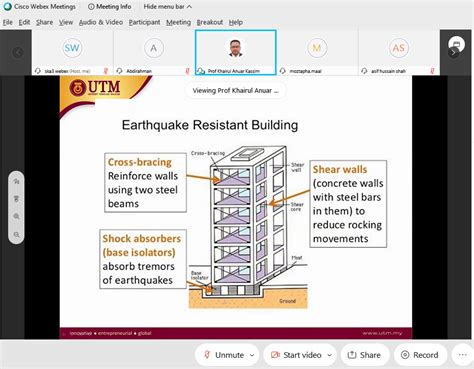Unmute the microphone

223,355
